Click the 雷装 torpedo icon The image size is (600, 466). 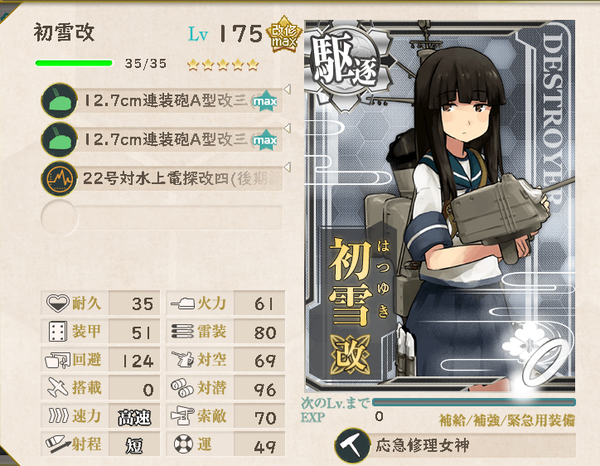coord(183,331)
